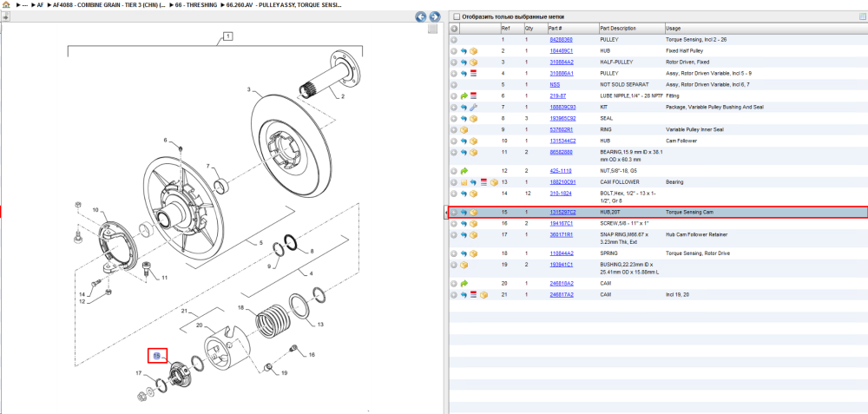
Task: Select callout 18 near the spring
Action: pos(240,308)
